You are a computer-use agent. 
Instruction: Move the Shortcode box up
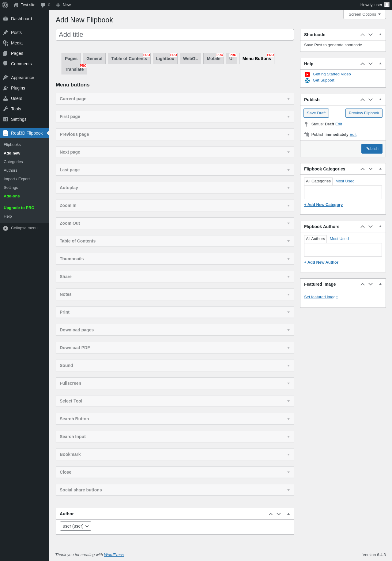363,35
